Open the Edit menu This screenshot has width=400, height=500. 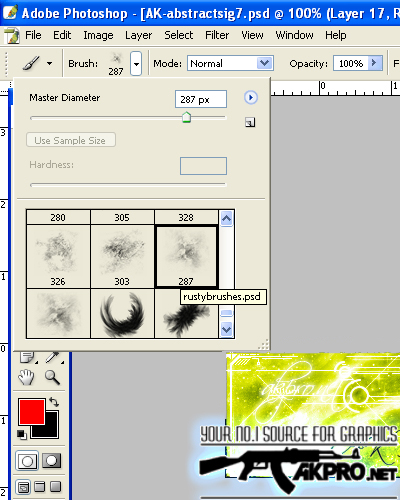62,35
